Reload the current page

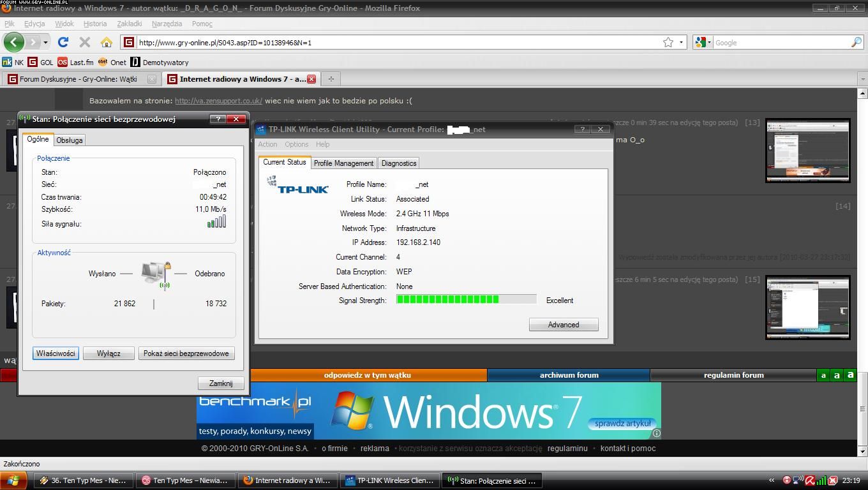point(63,42)
